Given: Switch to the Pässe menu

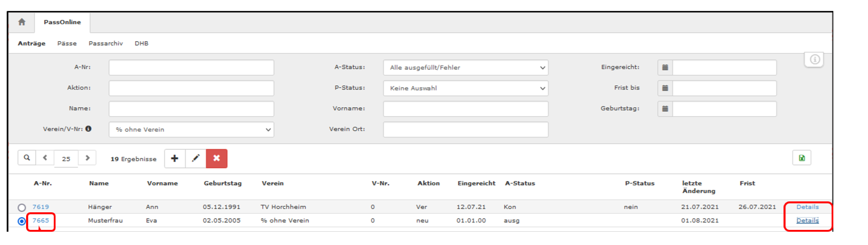Looking at the screenshot, I should (67, 43).
